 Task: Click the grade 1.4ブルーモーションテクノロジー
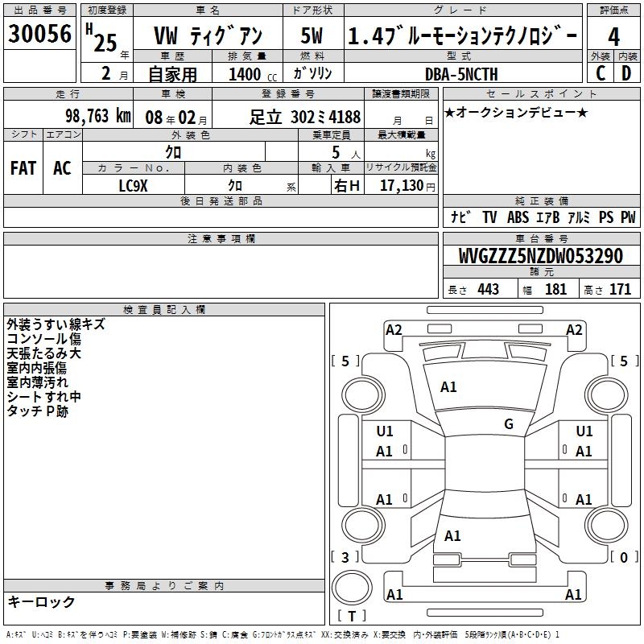(462, 35)
